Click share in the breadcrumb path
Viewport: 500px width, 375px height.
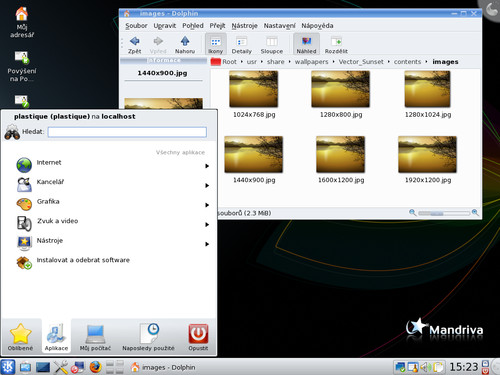275,62
